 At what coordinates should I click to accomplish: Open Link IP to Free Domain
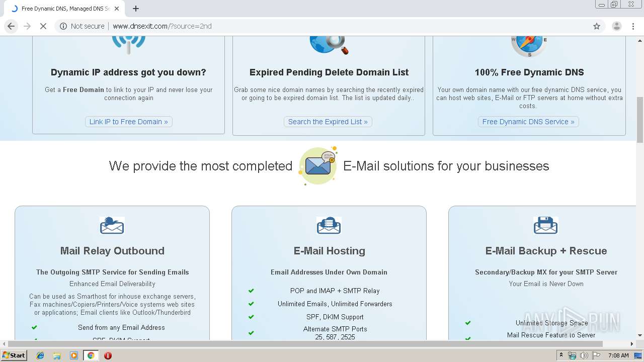pyautogui.click(x=129, y=122)
